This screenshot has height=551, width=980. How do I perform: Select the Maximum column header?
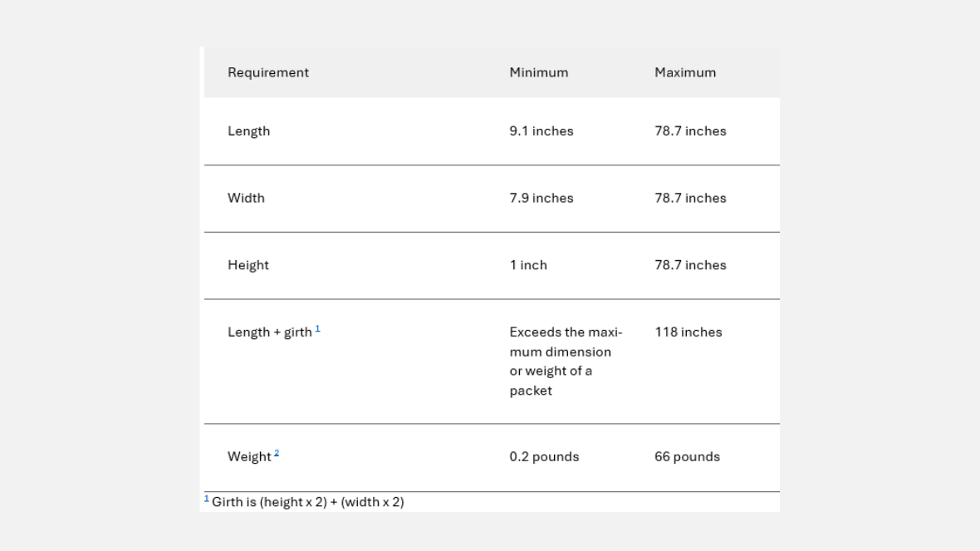coord(685,72)
